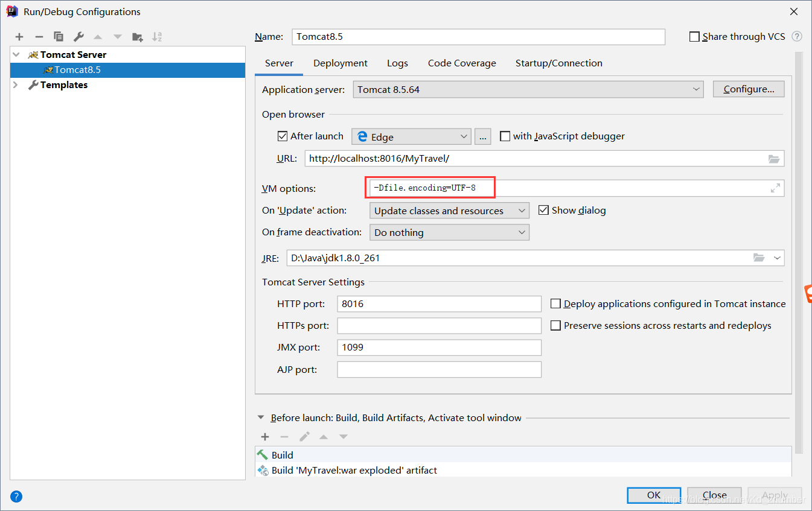Click the URL input field
This screenshot has height=511, width=812.
(x=545, y=159)
